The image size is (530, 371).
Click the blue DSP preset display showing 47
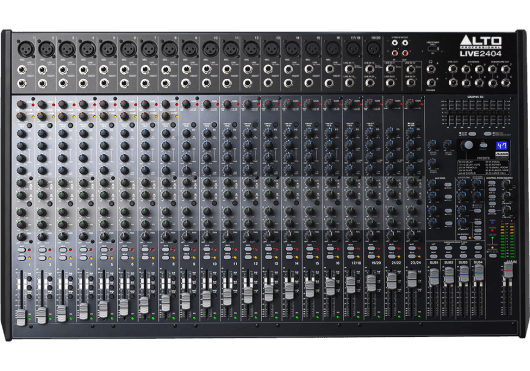tap(501, 146)
